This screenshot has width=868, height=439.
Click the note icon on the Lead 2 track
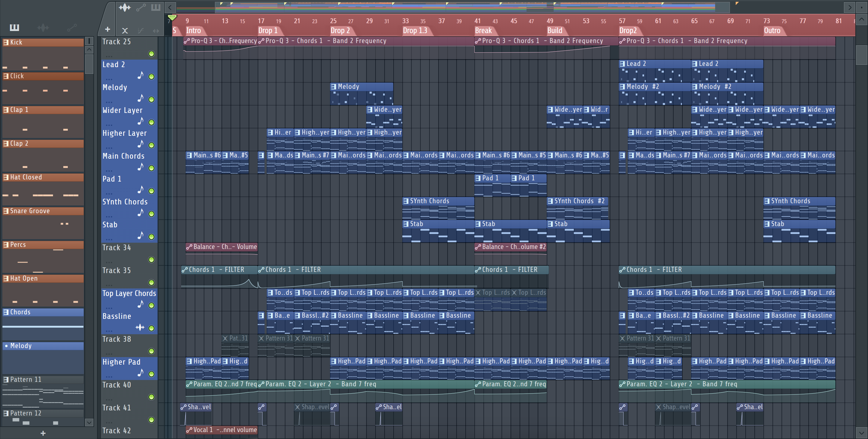[x=140, y=75]
